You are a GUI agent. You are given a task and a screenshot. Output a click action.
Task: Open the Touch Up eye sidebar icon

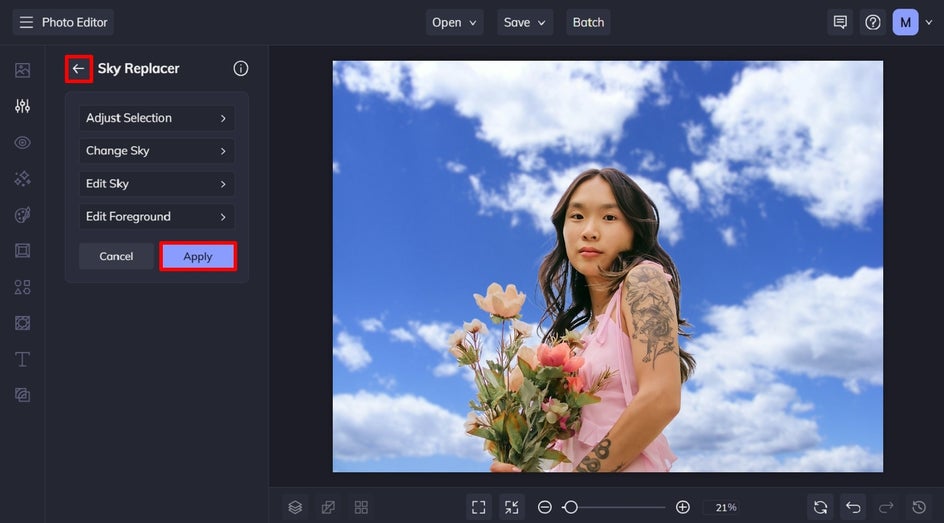pyautogui.click(x=22, y=143)
